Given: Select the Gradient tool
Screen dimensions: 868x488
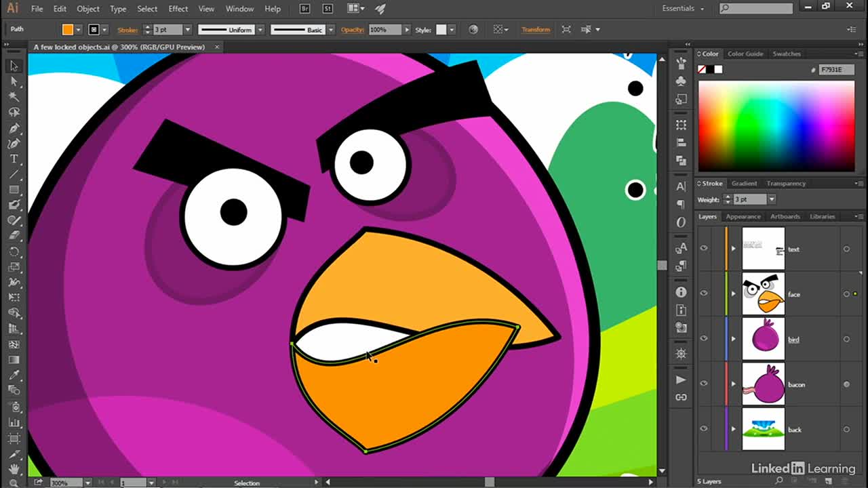Looking at the screenshot, I should tap(14, 359).
